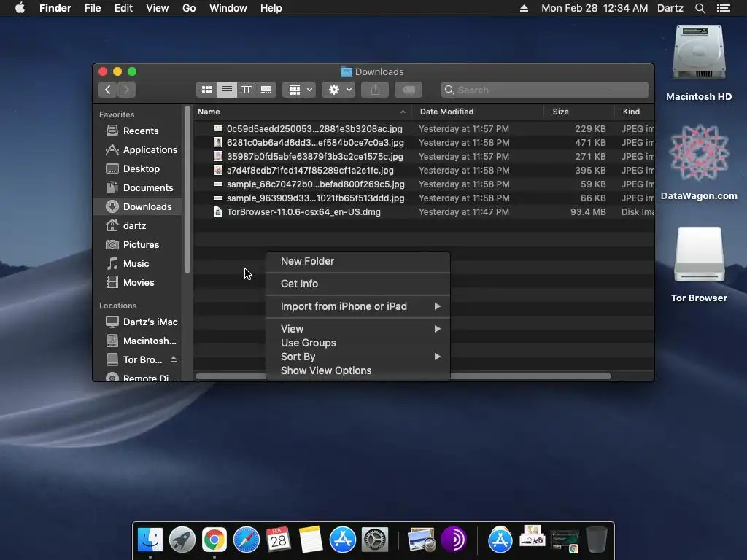Sort files by Date Modified column
747x560 pixels.
[478, 112]
